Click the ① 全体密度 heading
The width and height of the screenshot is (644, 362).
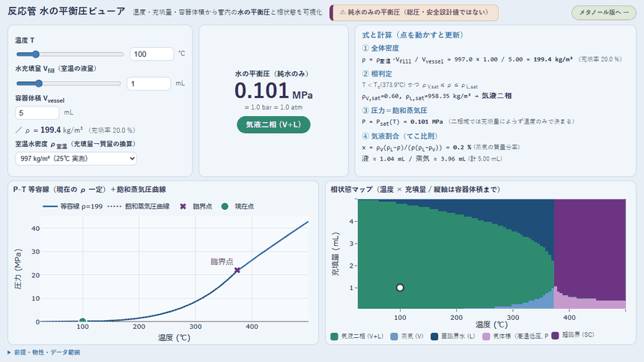coord(380,48)
